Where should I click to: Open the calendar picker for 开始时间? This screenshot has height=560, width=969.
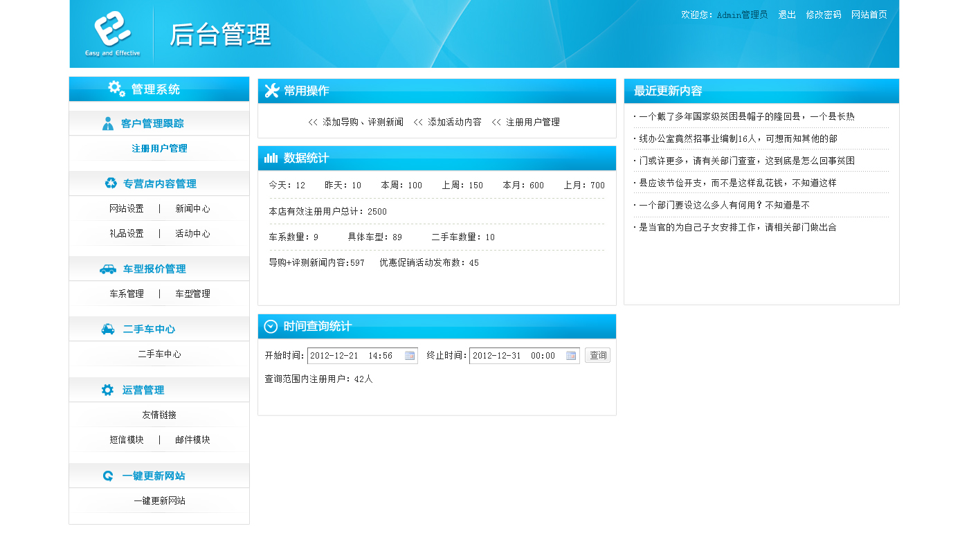point(410,356)
